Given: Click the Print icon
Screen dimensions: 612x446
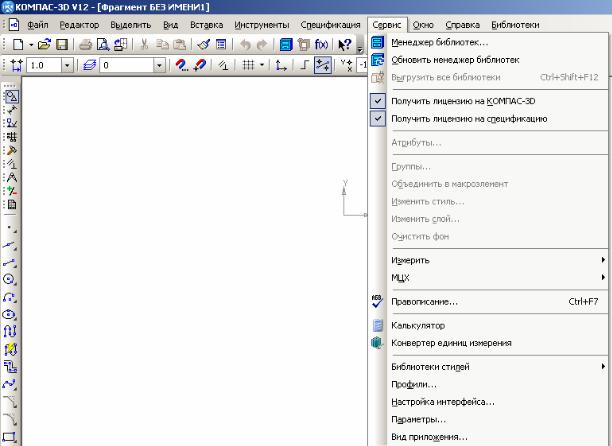Looking at the screenshot, I should [x=85, y=45].
